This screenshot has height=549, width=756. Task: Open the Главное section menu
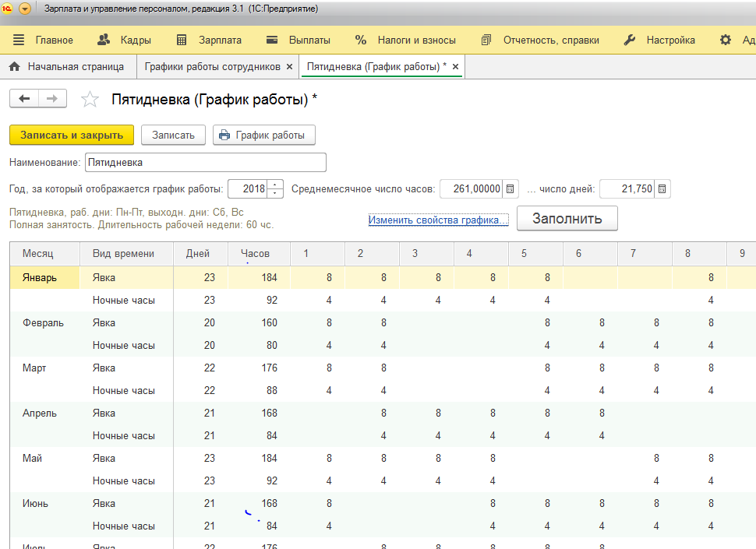43,40
